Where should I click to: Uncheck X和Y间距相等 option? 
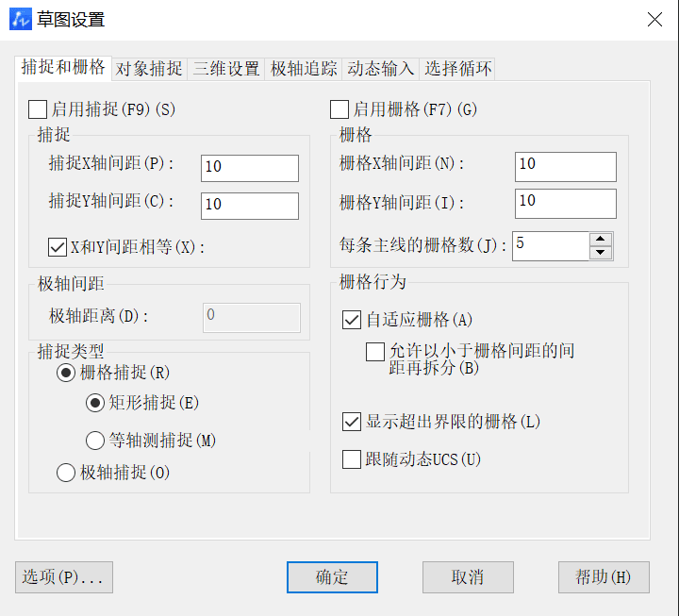58,247
